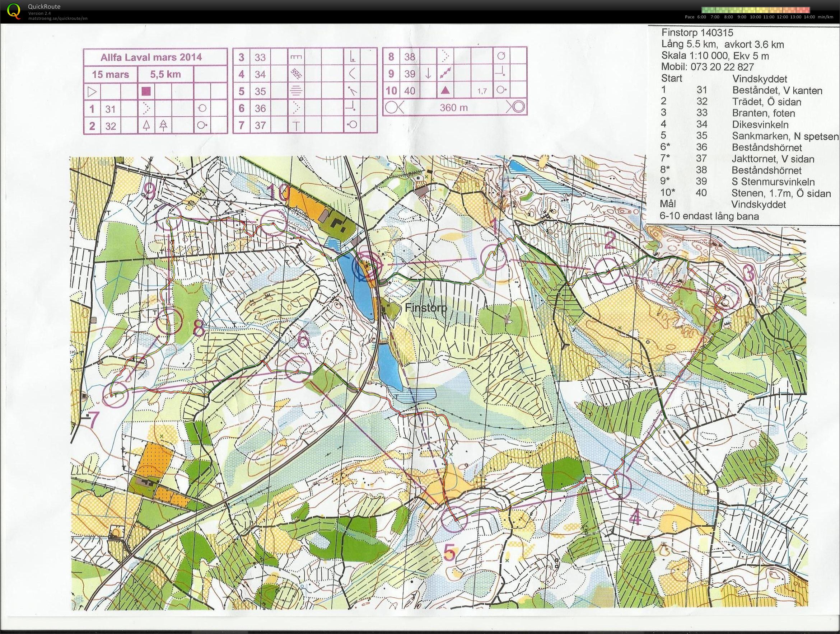Image resolution: width=840 pixels, height=634 pixels.
Task: Click the QuickRoute title text
Action: click(44, 6)
